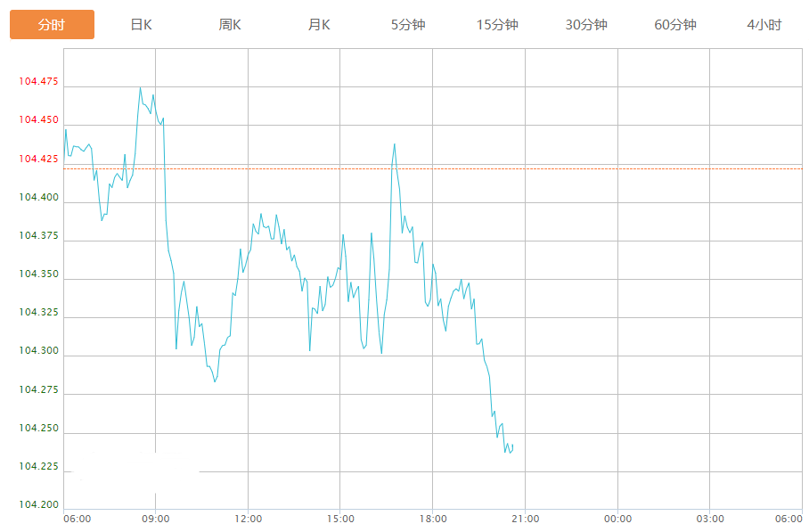Screen dimensions: 809x532
Task: Click the 12:00 time axis label
Action: tap(248, 519)
